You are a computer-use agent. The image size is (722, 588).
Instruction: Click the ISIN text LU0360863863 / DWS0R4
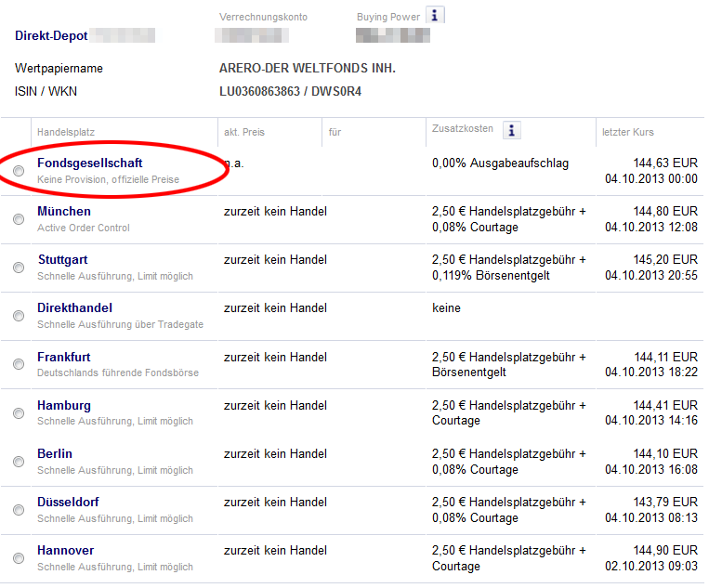coord(290,92)
